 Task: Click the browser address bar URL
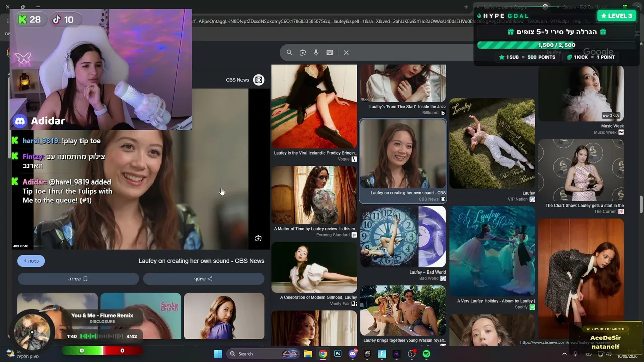tap(332, 21)
